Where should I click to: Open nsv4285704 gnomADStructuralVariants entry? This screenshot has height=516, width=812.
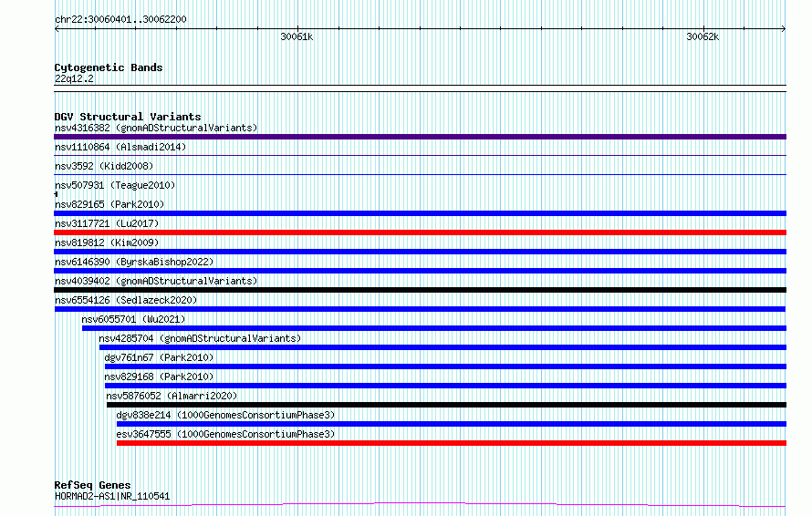pyautogui.click(x=200, y=338)
